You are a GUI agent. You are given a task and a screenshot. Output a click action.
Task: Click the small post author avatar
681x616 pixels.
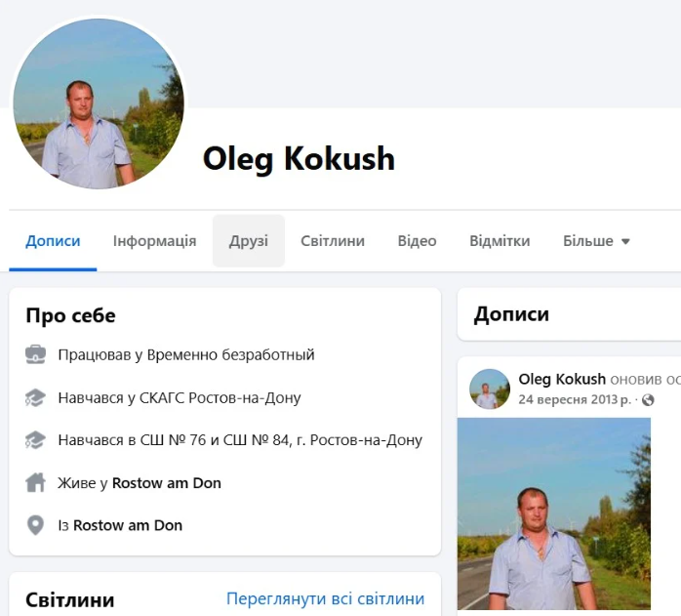[490, 389]
